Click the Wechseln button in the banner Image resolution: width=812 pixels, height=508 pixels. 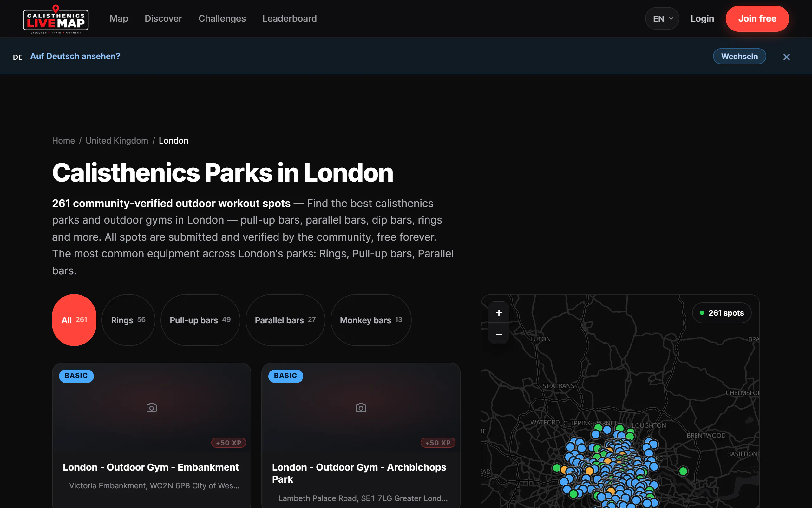(x=739, y=56)
